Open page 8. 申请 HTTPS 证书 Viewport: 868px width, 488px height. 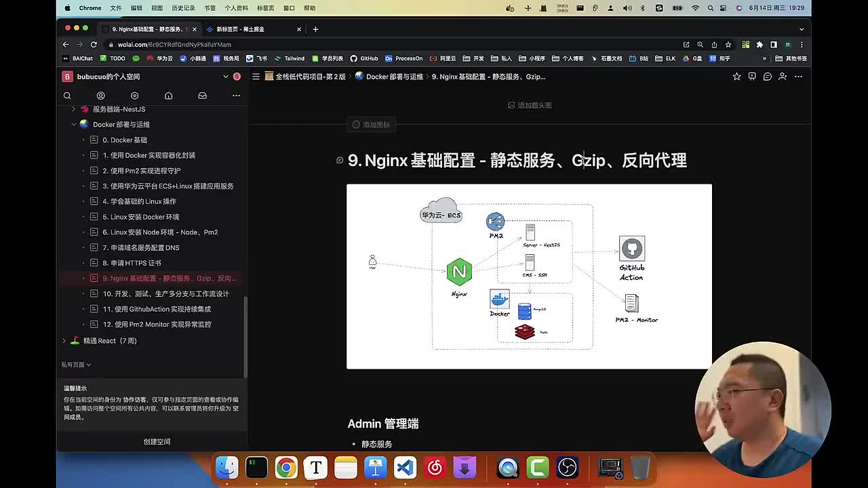click(x=132, y=263)
